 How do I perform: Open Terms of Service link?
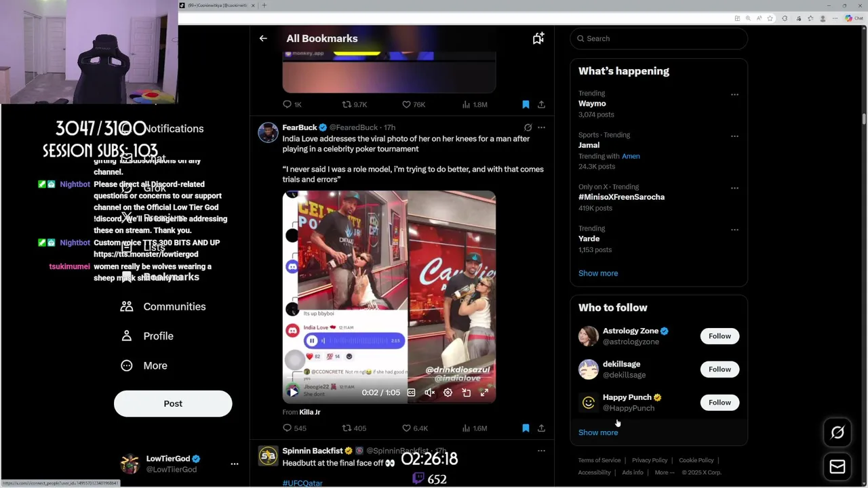(x=599, y=461)
